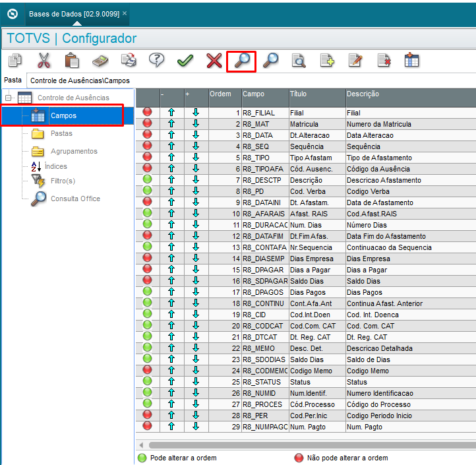Click the Add new document plus icon
The image size is (476, 465).
pyautogui.click(x=327, y=60)
